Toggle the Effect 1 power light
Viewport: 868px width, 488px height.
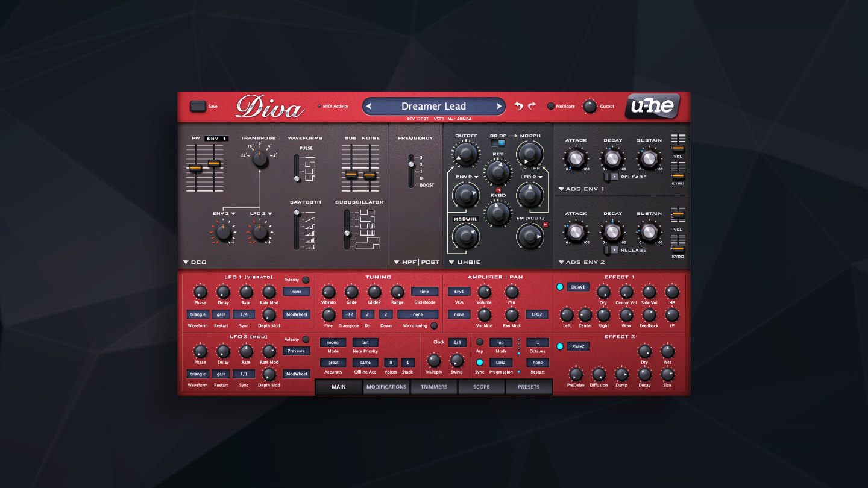pyautogui.click(x=560, y=287)
